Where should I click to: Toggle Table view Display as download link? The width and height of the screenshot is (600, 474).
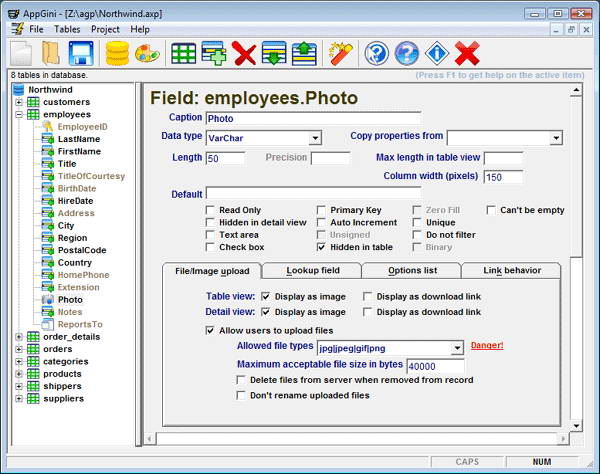(367, 296)
